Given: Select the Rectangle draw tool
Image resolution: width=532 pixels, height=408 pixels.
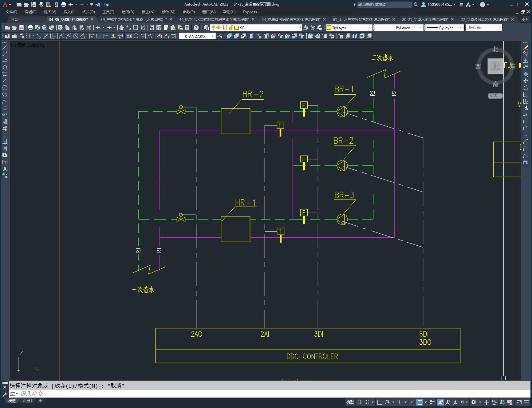Looking at the screenshot, I should pyautogui.click(x=5, y=74).
